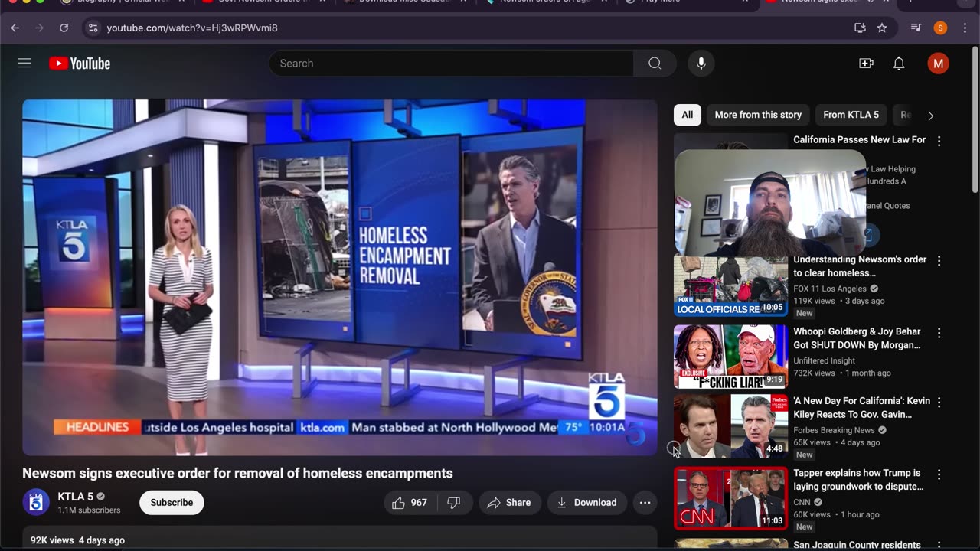Reload the page
980x551 pixels.
coord(64,28)
